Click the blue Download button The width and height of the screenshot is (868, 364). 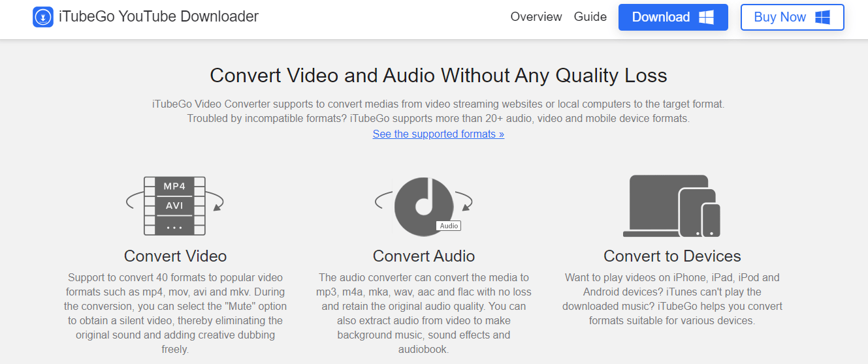[673, 18]
